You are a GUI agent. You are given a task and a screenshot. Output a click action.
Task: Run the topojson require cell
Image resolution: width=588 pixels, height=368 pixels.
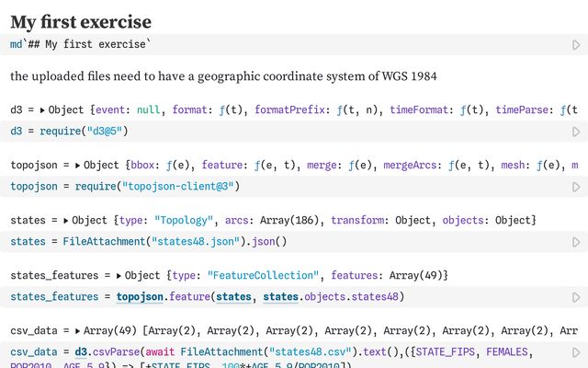click(x=576, y=187)
